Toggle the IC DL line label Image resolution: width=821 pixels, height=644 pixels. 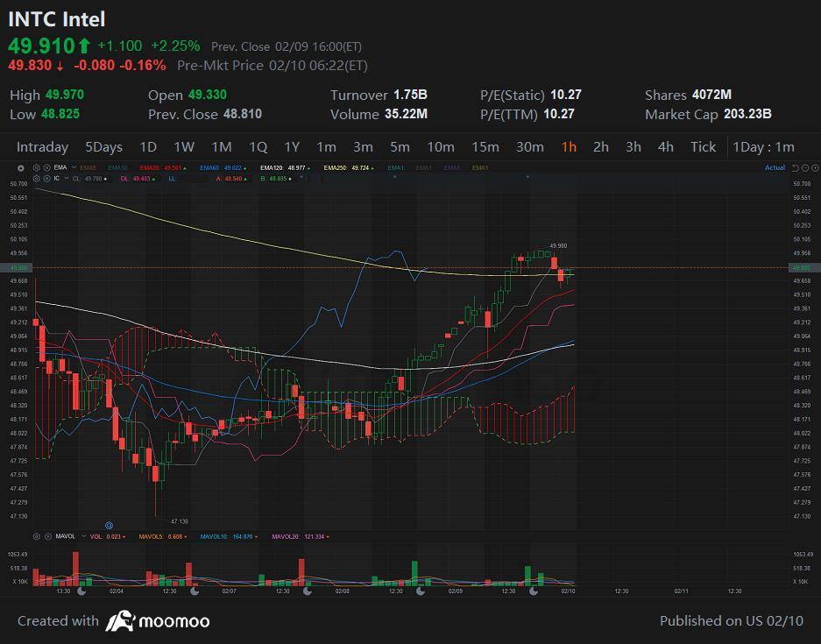pyautogui.click(x=138, y=179)
